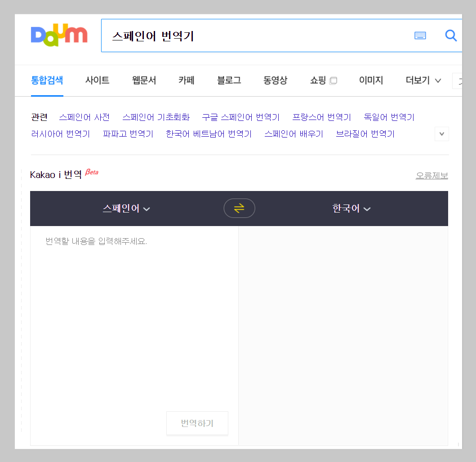Image resolution: width=476 pixels, height=462 pixels.
Task: Open the 블로그 tab
Action: (x=229, y=80)
